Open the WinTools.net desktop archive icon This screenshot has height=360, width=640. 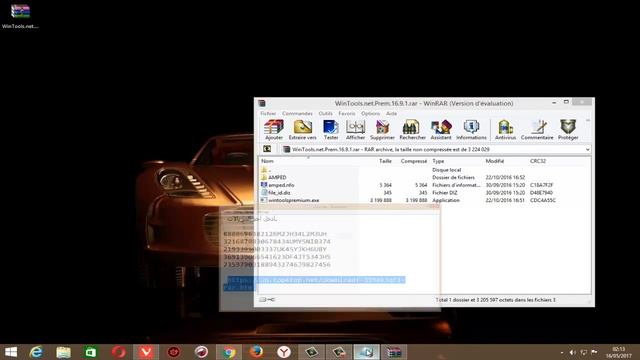coord(20,16)
